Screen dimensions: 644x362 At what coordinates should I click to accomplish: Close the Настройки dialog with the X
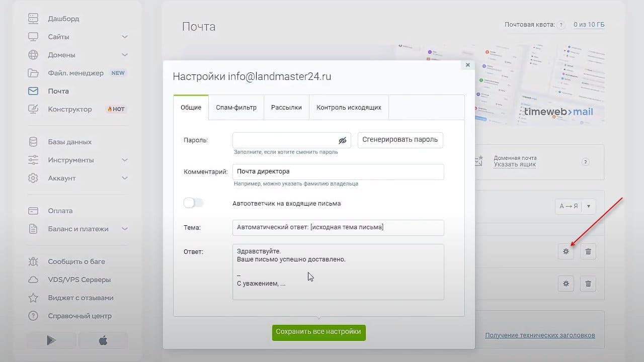[x=467, y=65]
